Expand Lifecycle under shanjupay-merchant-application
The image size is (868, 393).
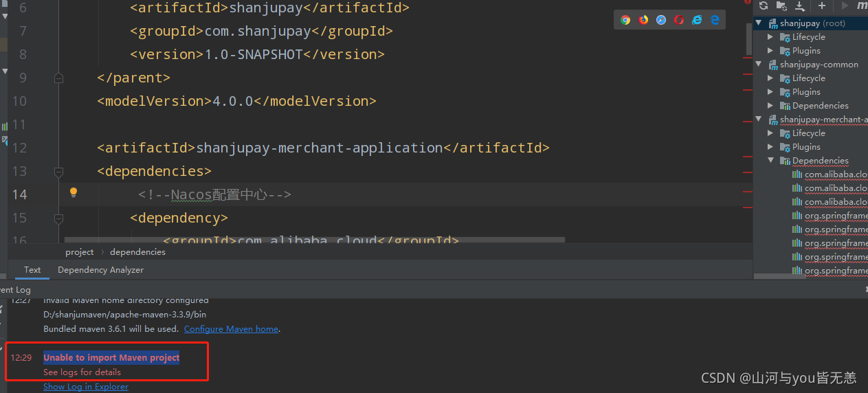[770, 133]
